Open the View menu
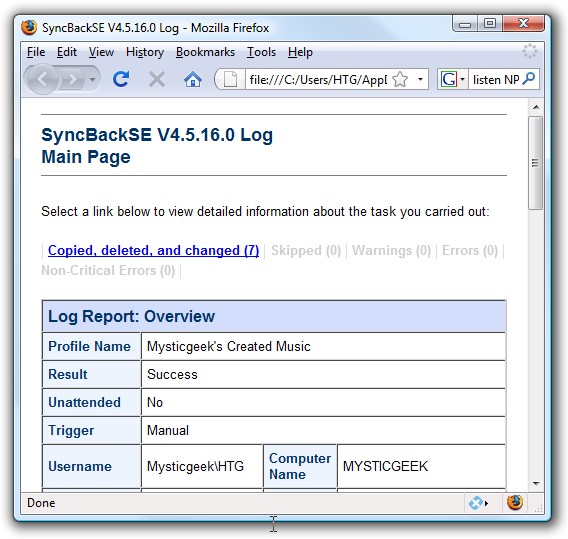This screenshot has height=539, width=568. tap(101, 52)
